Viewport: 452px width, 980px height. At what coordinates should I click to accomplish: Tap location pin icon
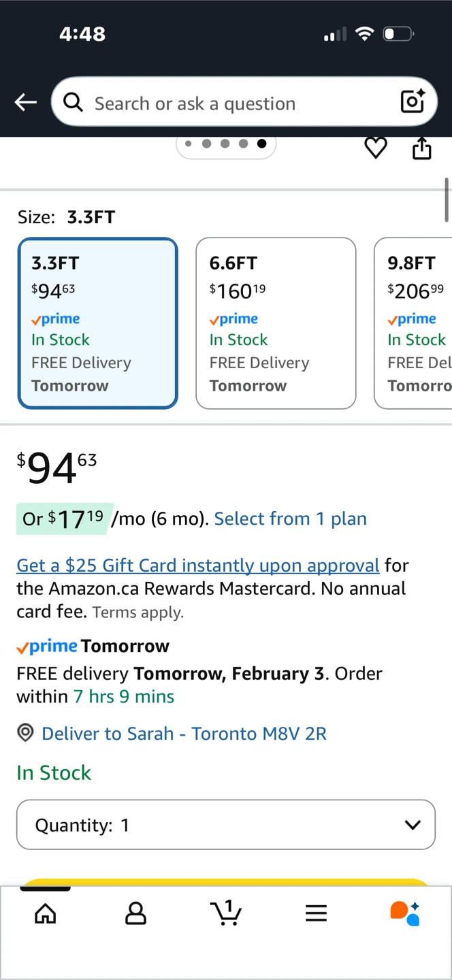[25, 733]
